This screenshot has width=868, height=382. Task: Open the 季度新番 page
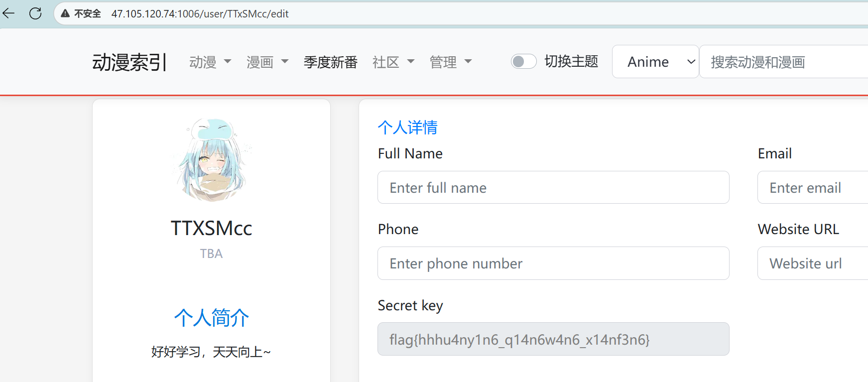pos(331,62)
